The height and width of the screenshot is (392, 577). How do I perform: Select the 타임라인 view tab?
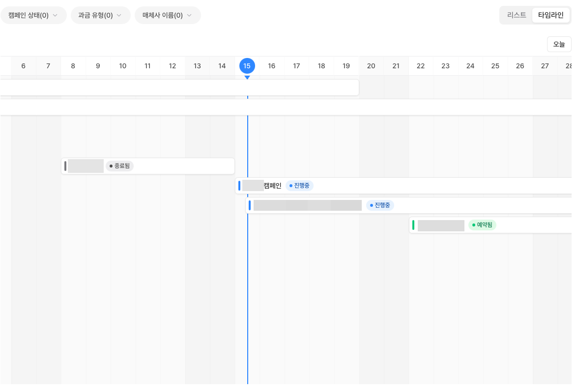(x=550, y=15)
